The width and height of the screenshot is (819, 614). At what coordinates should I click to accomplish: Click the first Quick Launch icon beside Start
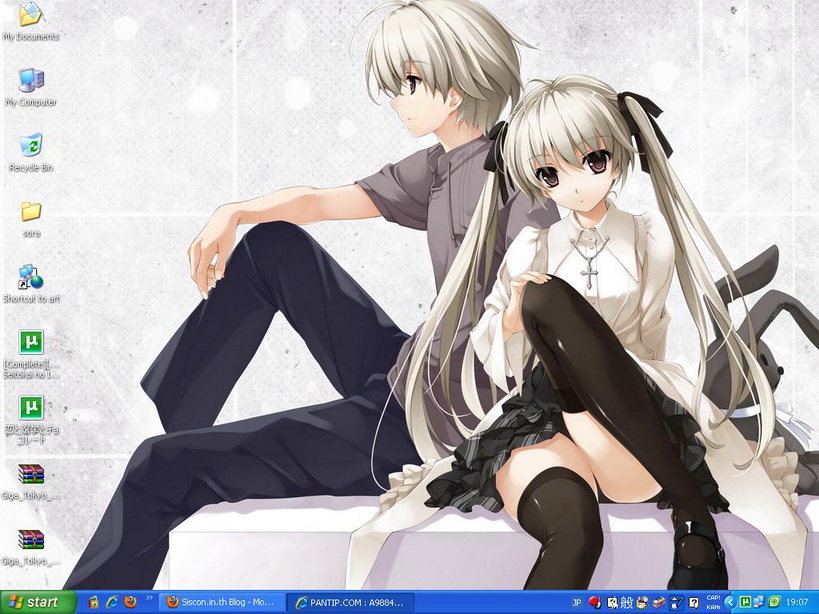point(93,603)
